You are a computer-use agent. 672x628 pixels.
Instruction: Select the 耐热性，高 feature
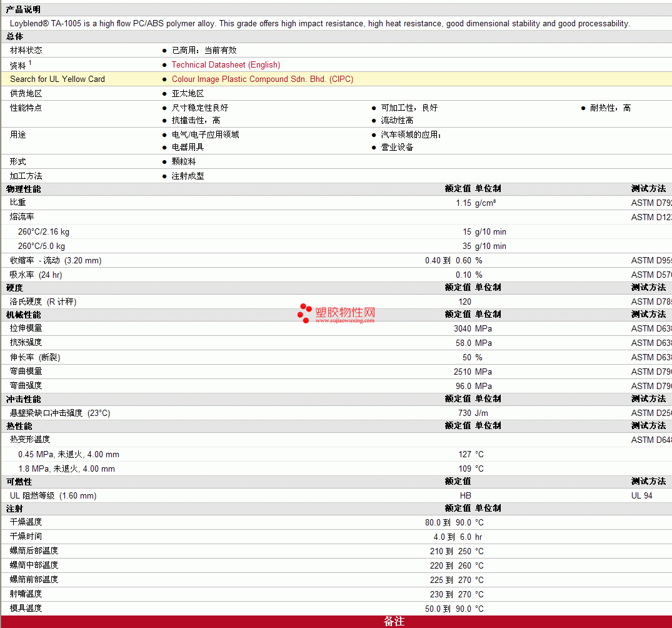coord(610,108)
